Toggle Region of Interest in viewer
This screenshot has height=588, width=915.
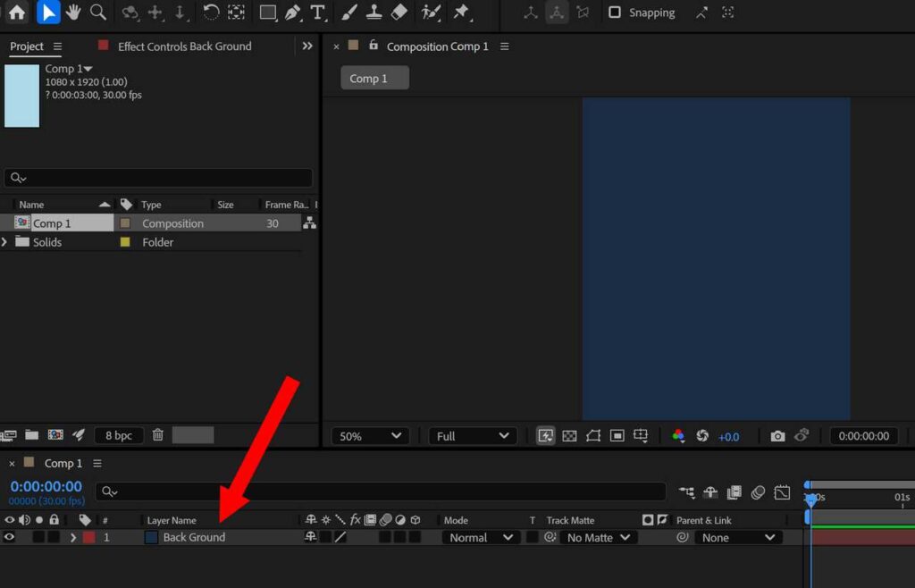click(x=617, y=436)
